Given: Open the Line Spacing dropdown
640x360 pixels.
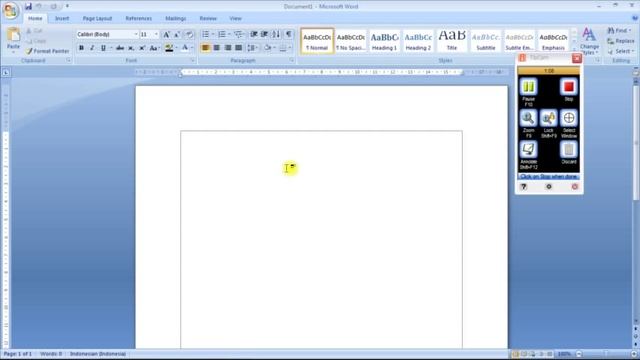Looking at the screenshot, I should coord(253,48).
